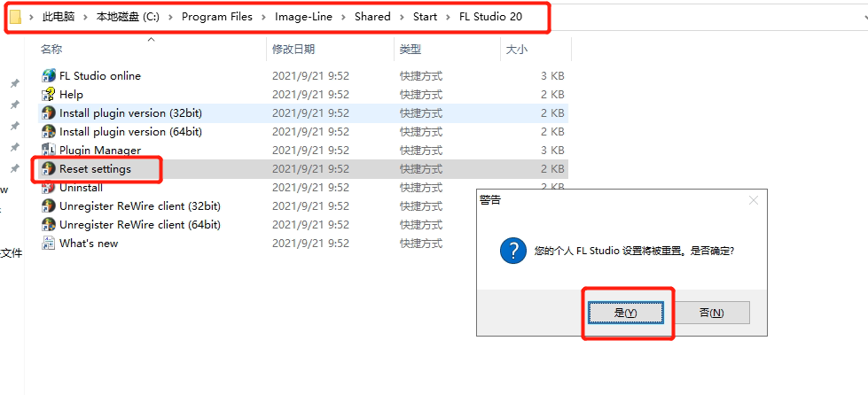The height and width of the screenshot is (395, 868).
Task: Close the 警告 warning dialog
Action: [x=753, y=200]
